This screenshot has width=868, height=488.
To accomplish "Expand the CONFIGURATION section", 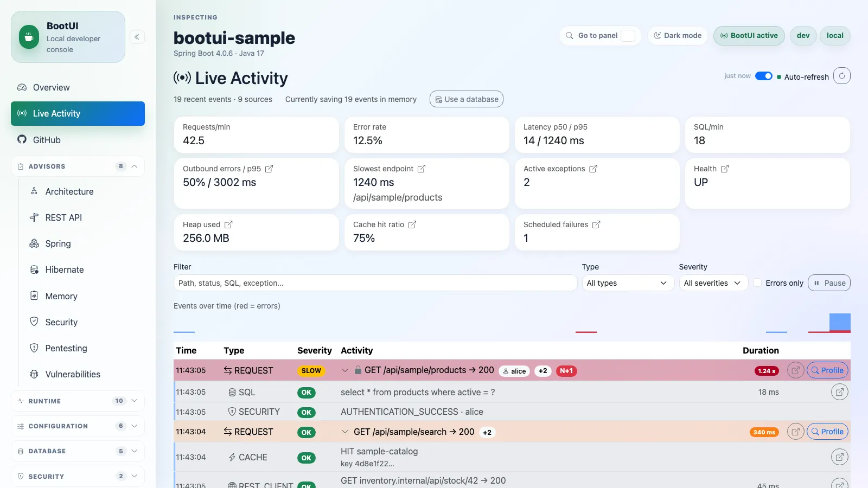I will (78, 426).
